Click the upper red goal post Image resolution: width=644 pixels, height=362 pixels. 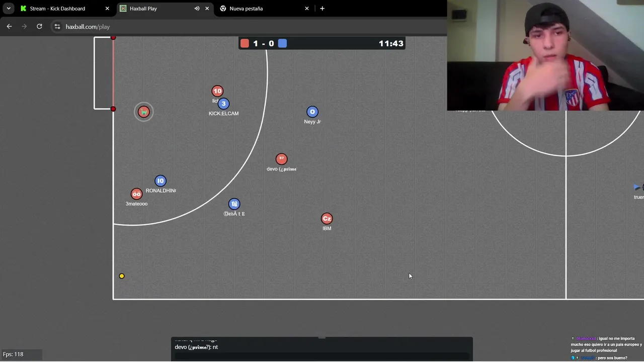[113, 38]
